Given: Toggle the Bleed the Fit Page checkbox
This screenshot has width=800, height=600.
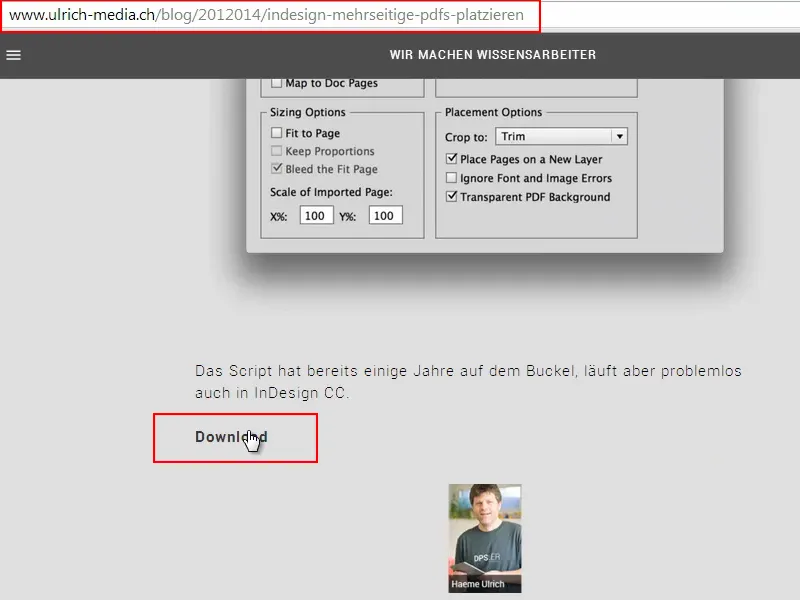Looking at the screenshot, I should (277, 168).
